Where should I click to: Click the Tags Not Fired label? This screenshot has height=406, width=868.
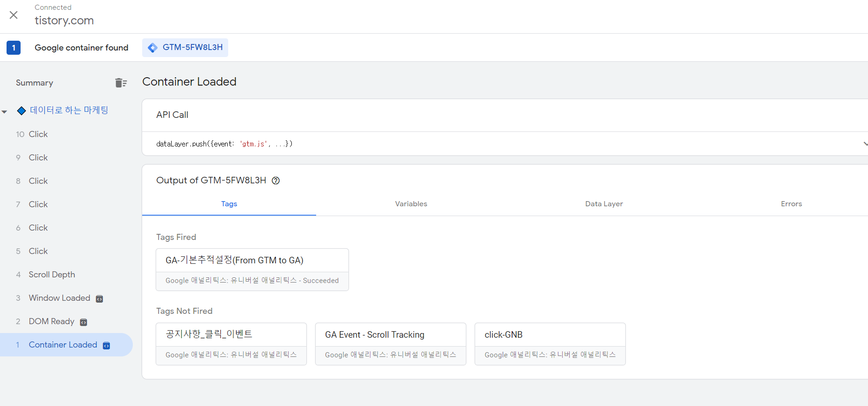tap(184, 311)
